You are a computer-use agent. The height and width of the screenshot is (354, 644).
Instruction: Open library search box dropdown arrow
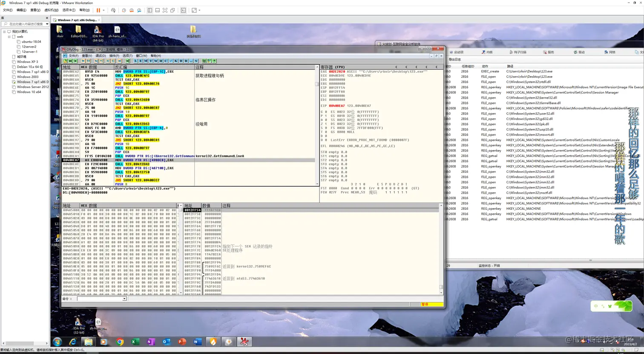click(x=47, y=24)
